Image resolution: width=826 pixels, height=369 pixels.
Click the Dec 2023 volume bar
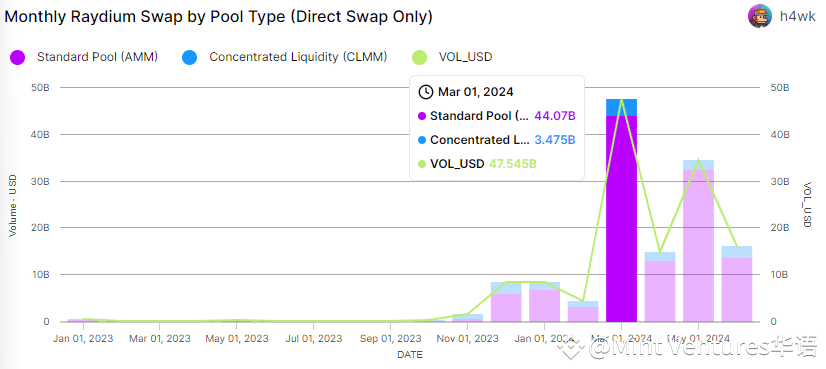(506, 302)
